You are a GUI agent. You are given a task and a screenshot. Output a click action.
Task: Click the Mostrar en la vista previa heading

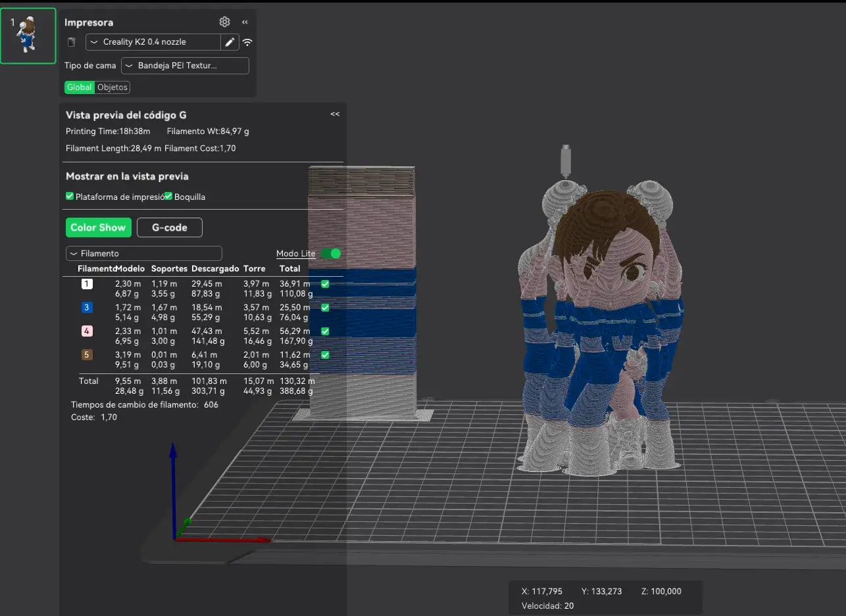point(128,176)
